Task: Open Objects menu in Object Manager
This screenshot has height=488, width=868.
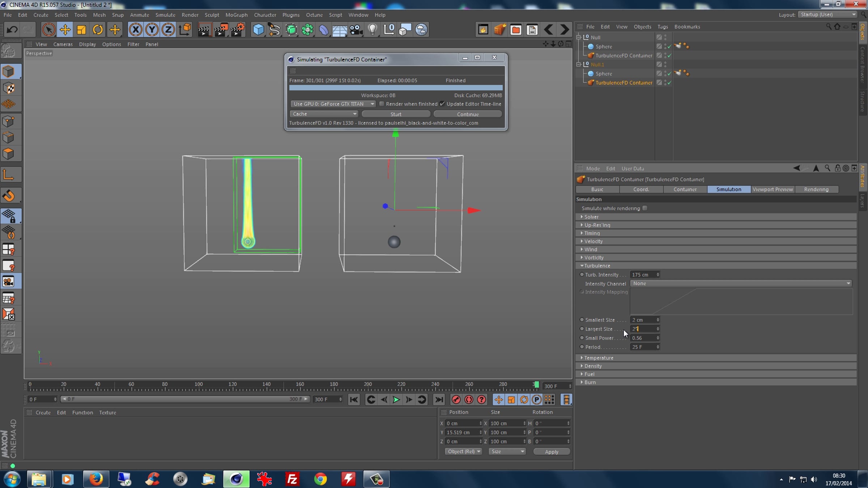Action: click(x=642, y=27)
